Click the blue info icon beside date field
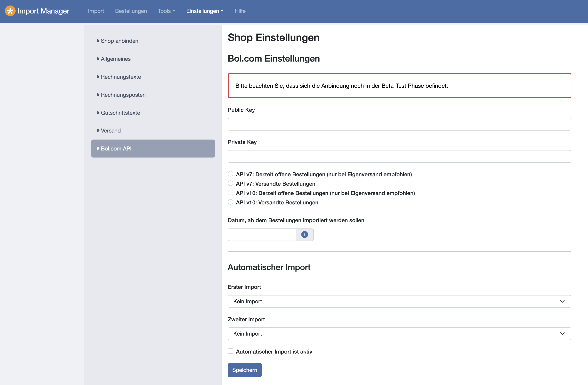The image size is (588, 385). (x=304, y=234)
